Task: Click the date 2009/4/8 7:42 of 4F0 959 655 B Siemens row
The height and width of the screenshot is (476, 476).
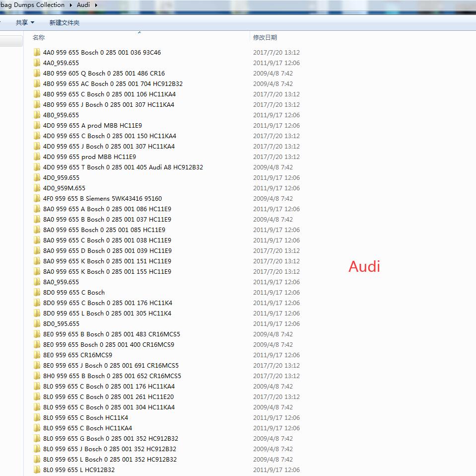Action: tap(273, 198)
